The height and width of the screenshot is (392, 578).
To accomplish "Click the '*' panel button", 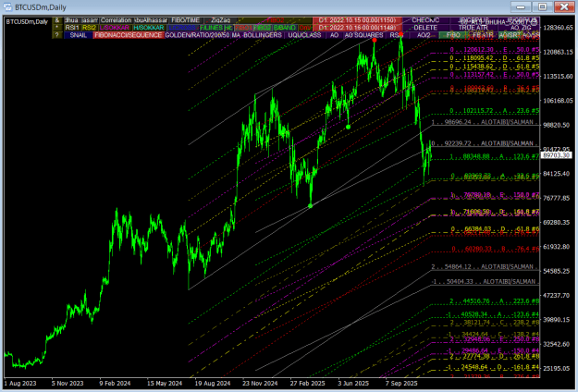I will pyautogui.click(x=57, y=28).
